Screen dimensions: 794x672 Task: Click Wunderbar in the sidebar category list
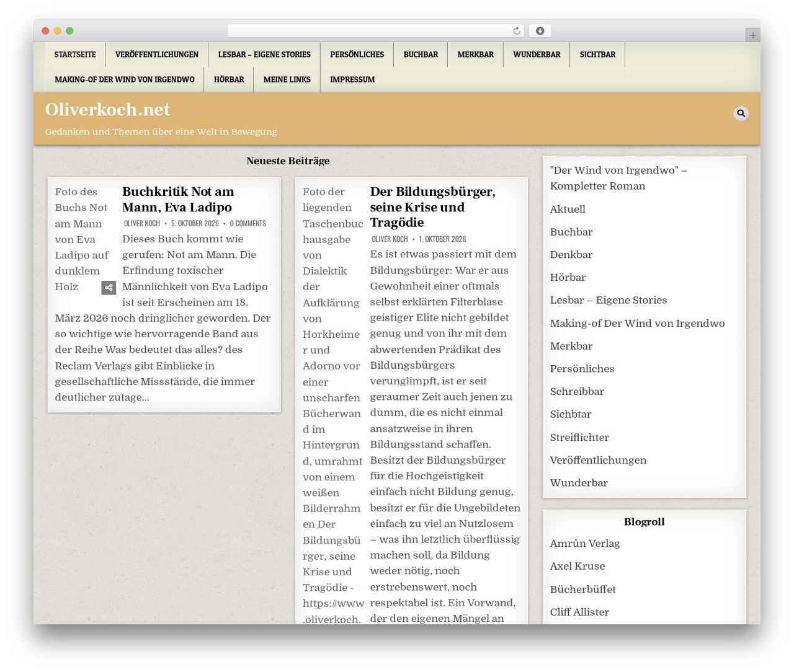pyautogui.click(x=579, y=483)
